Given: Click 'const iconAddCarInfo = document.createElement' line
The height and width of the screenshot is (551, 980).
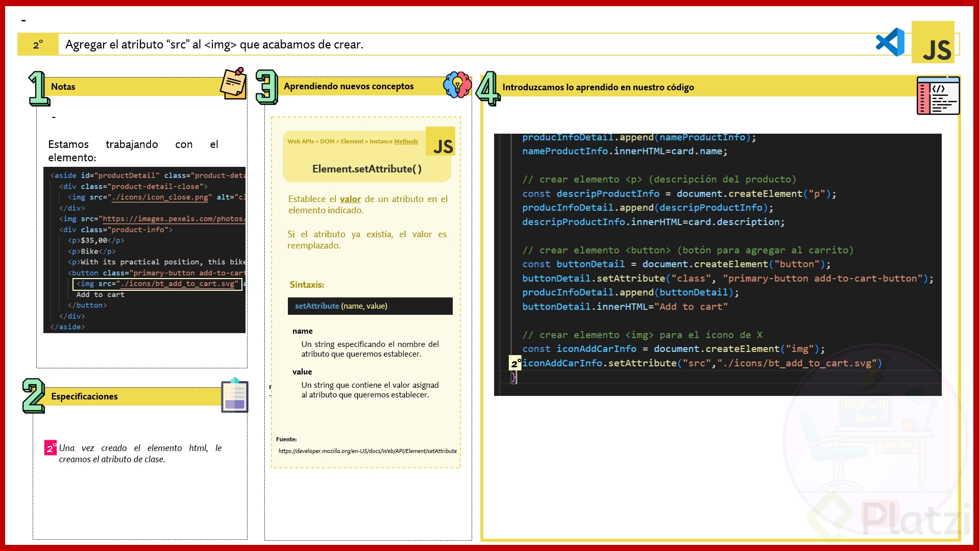Looking at the screenshot, I should pos(673,349).
